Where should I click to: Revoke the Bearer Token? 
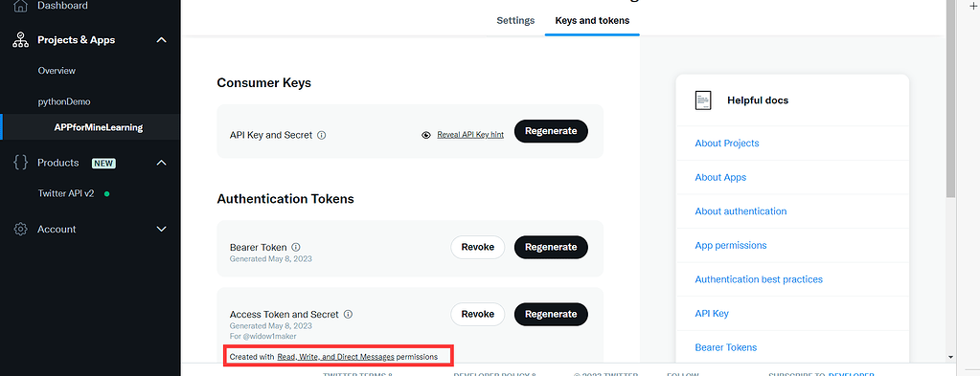click(x=477, y=248)
